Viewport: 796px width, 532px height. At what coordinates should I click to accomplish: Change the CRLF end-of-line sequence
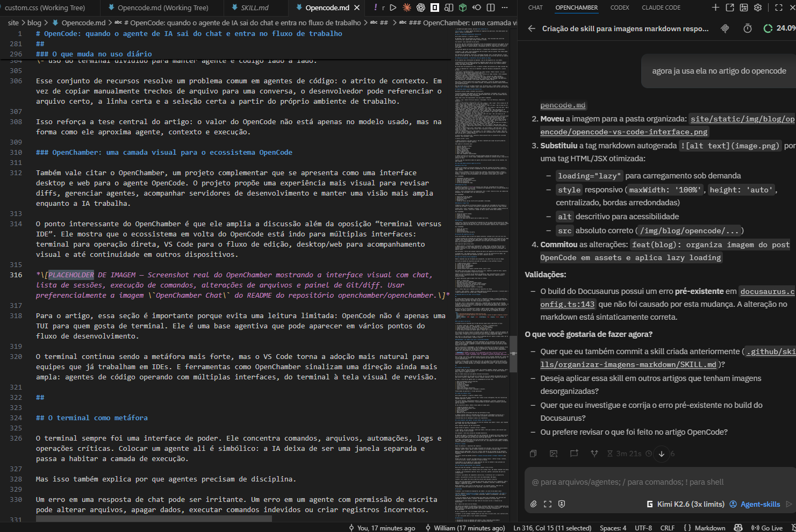[667, 528]
